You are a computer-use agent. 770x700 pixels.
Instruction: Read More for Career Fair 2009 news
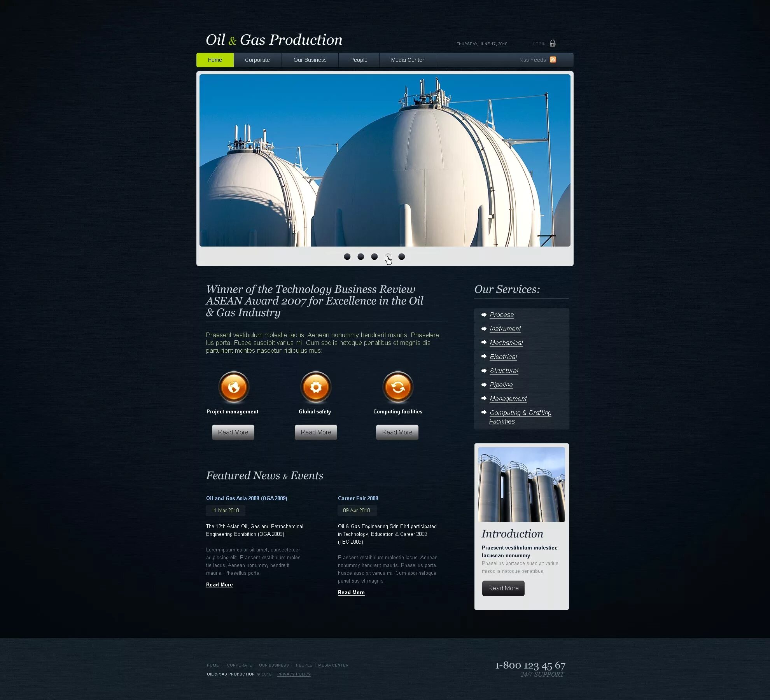tap(351, 593)
